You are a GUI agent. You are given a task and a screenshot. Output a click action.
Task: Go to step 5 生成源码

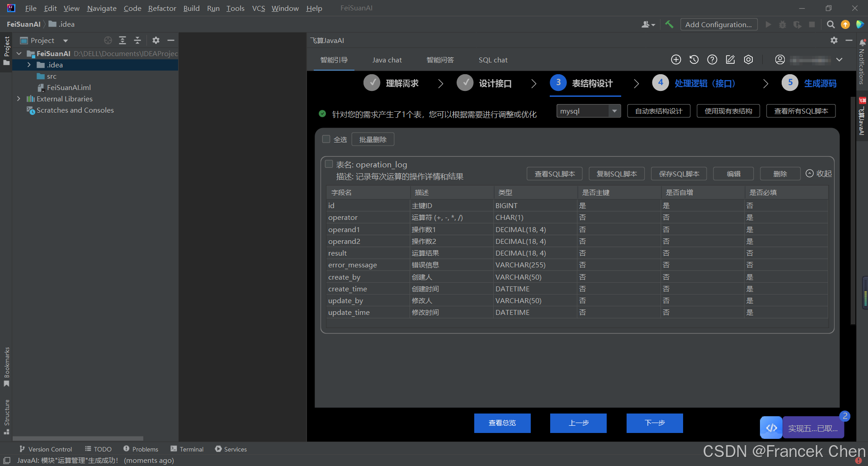point(809,83)
